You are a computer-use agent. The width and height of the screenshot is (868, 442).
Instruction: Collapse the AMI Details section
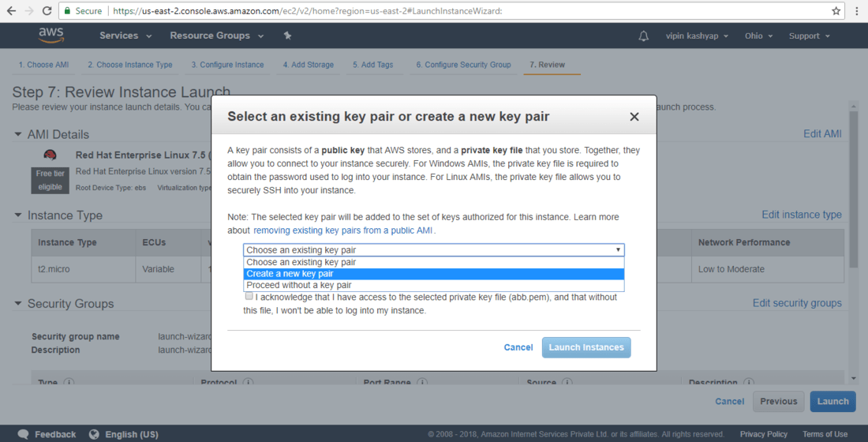[x=18, y=134]
